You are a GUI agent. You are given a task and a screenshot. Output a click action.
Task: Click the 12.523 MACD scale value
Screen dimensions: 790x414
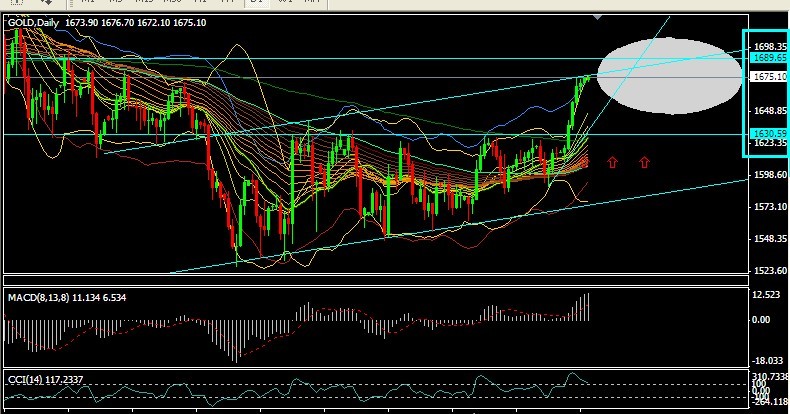point(766,295)
